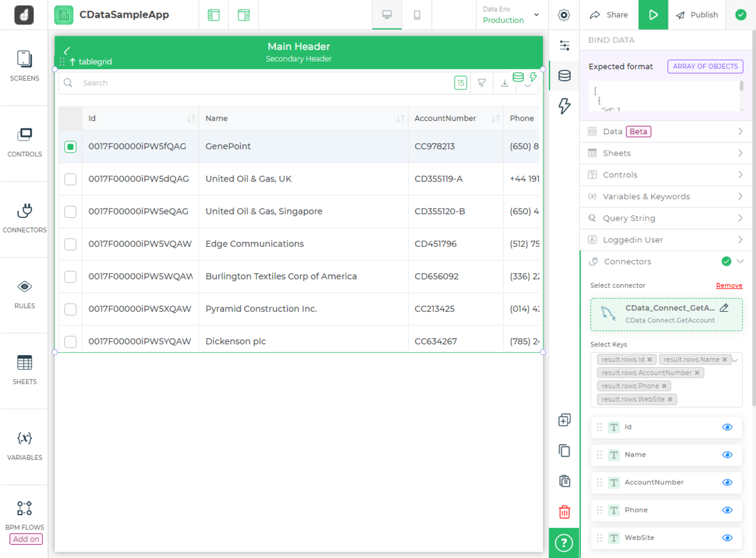Hide the AccountNumber column with eye toggle

point(727,482)
